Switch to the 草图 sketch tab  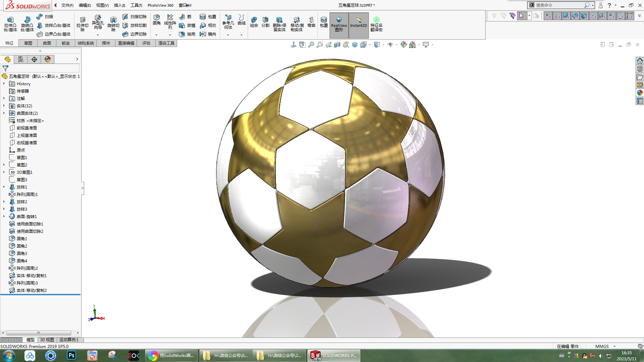tap(28, 43)
